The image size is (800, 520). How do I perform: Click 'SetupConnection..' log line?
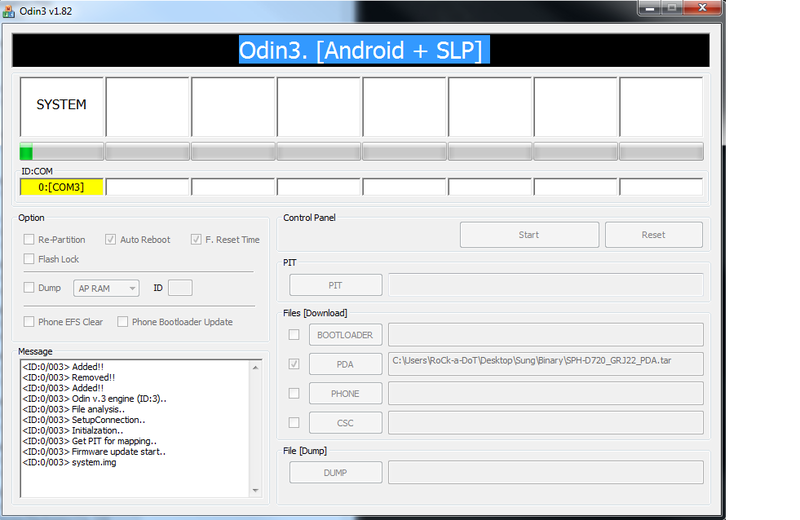pos(84,420)
